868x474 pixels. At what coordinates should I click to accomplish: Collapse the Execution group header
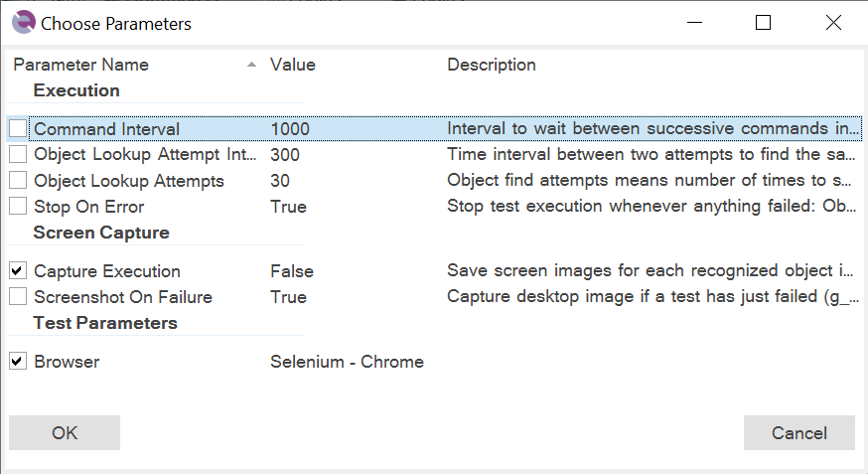[76, 90]
